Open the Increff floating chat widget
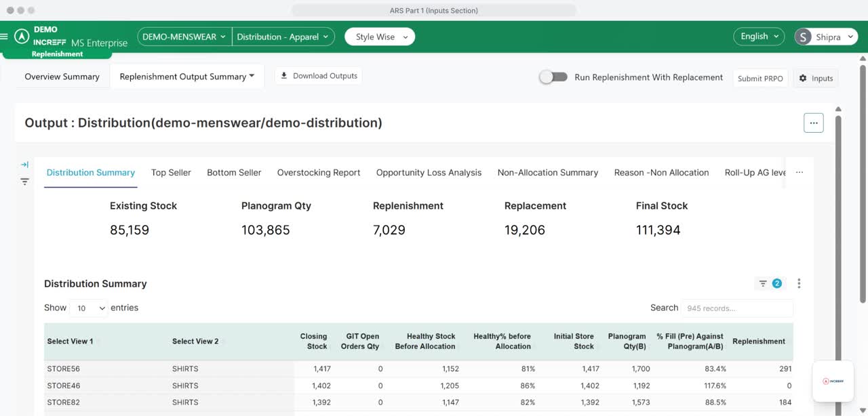The height and width of the screenshot is (416, 868). pos(833,381)
